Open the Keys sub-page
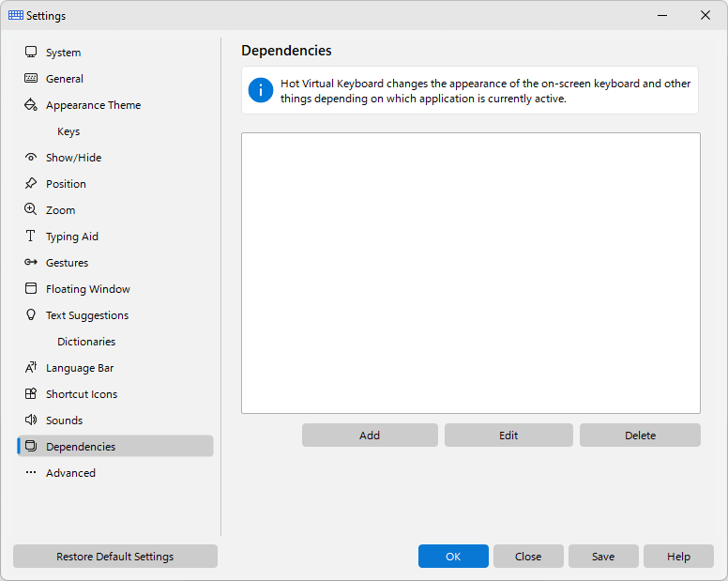The width and height of the screenshot is (728, 581). point(115,131)
